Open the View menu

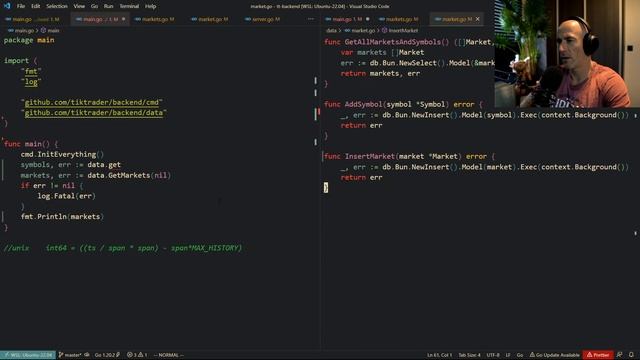point(79,7)
